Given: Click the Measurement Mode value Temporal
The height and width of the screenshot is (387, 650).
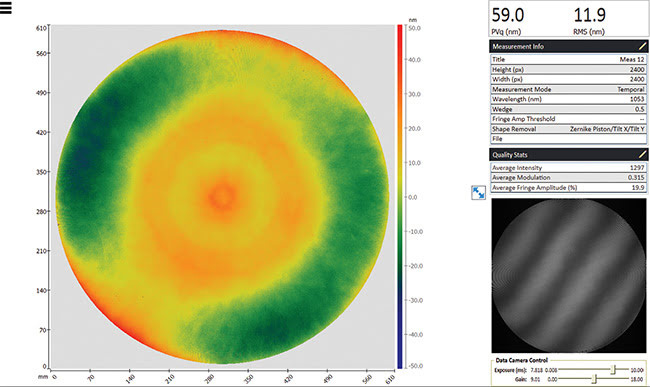Looking at the screenshot, I should coord(631,89).
